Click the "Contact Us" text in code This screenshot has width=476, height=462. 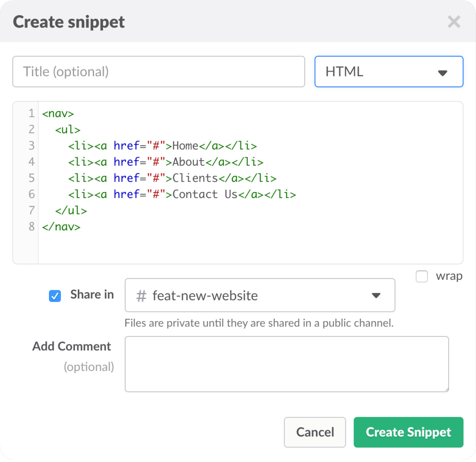click(205, 194)
